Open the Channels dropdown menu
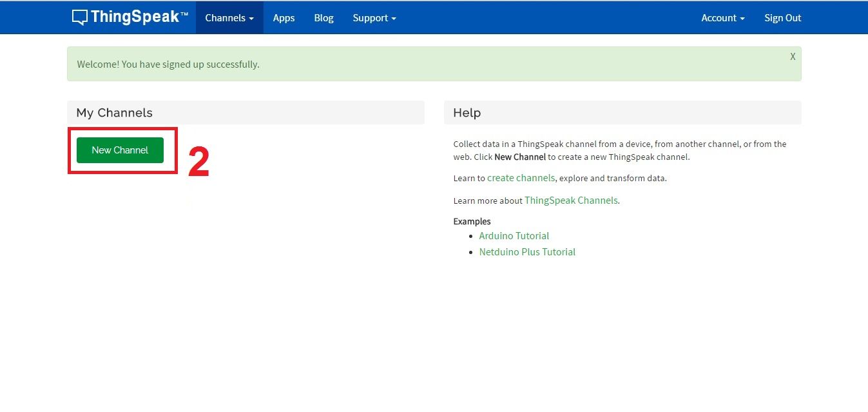This screenshot has height=412, width=868. pyautogui.click(x=226, y=18)
